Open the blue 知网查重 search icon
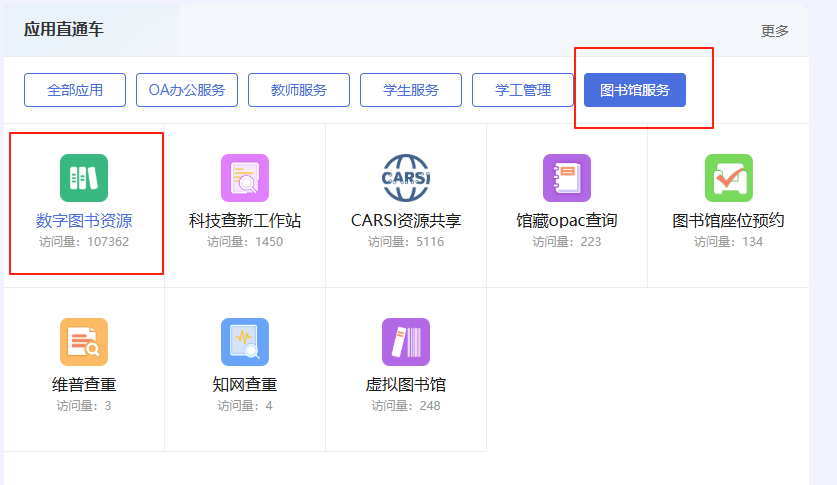Image resolution: width=837 pixels, height=485 pixels. pos(245,342)
